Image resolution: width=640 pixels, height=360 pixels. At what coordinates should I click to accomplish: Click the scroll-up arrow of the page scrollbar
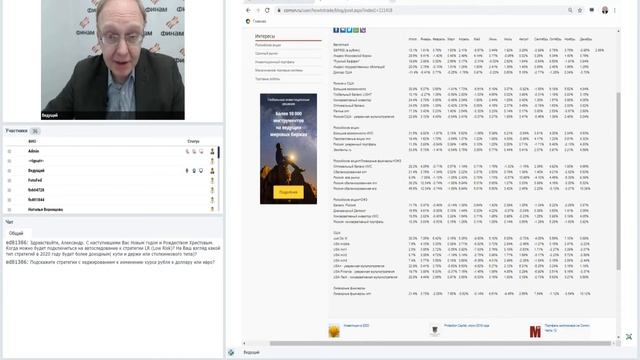[618, 31]
